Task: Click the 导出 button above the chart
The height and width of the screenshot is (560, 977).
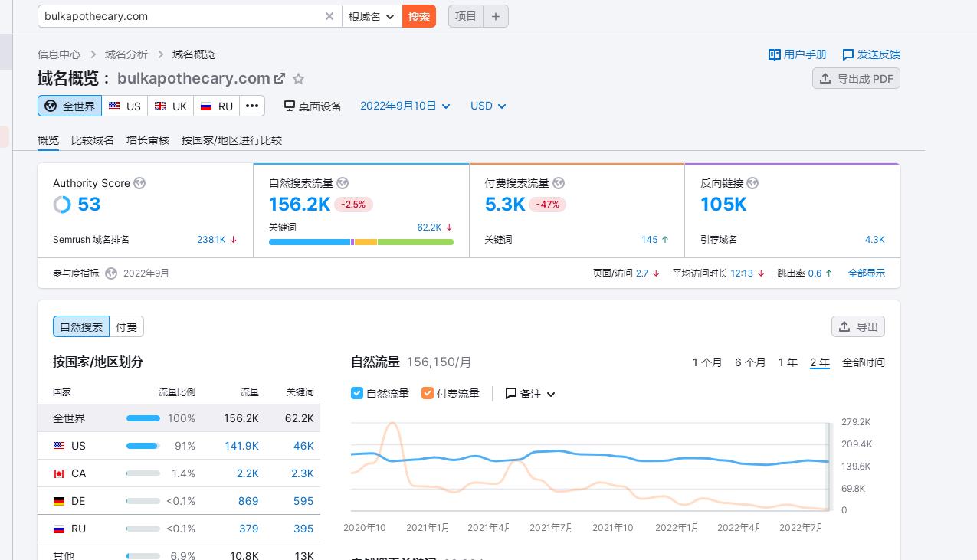Action: click(x=858, y=326)
